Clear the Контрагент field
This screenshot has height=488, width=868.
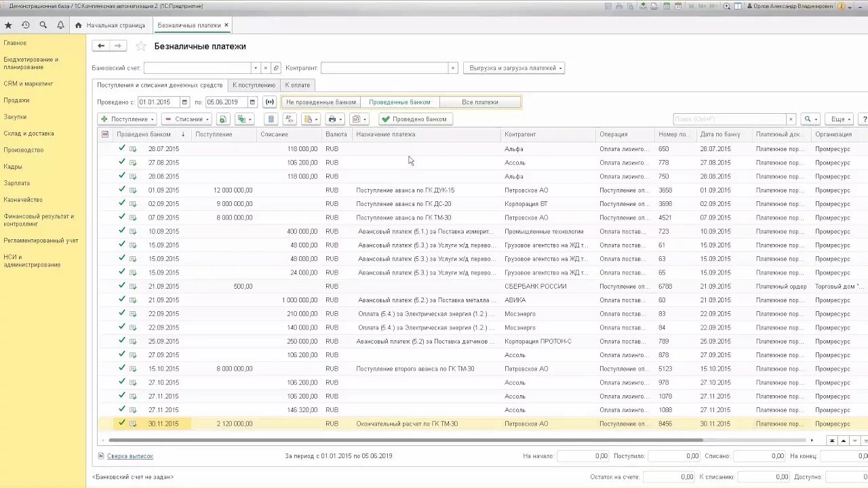(x=453, y=68)
